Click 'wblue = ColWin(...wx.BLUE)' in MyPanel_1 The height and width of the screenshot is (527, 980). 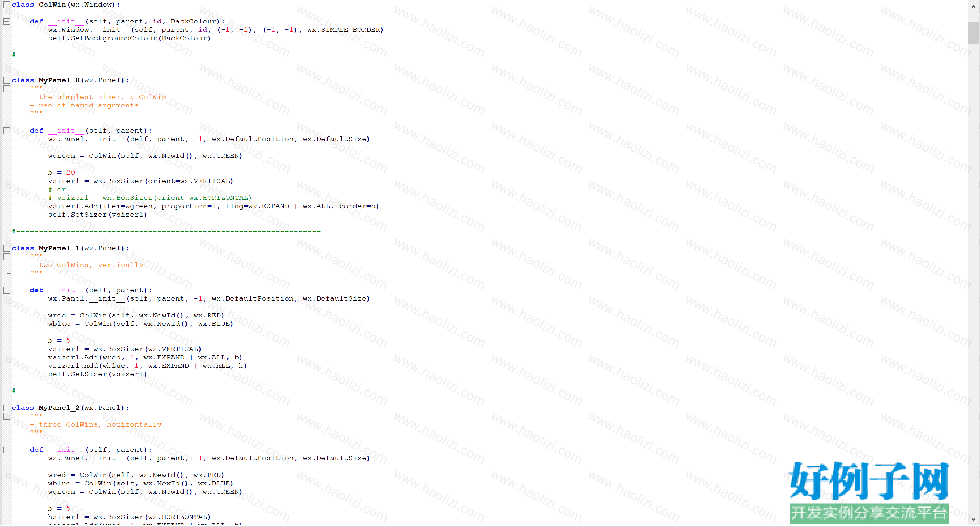pyautogui.click(x=140, y=324)
